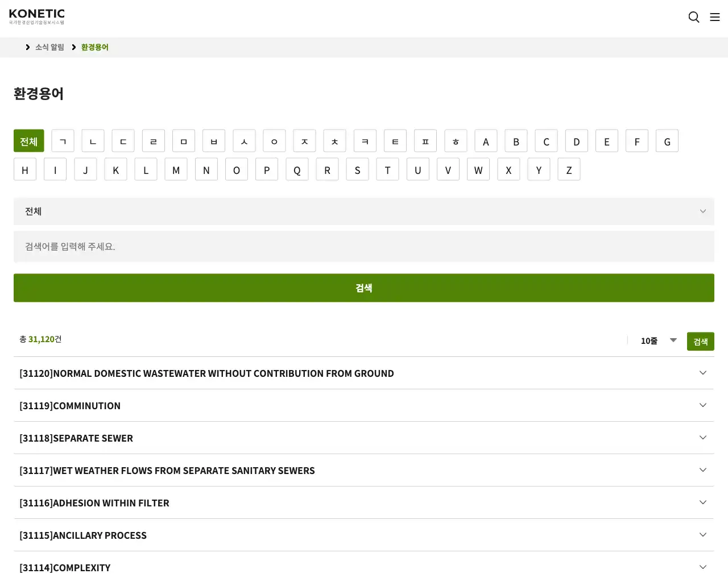Filter terms by letter H

pos(25,169)
